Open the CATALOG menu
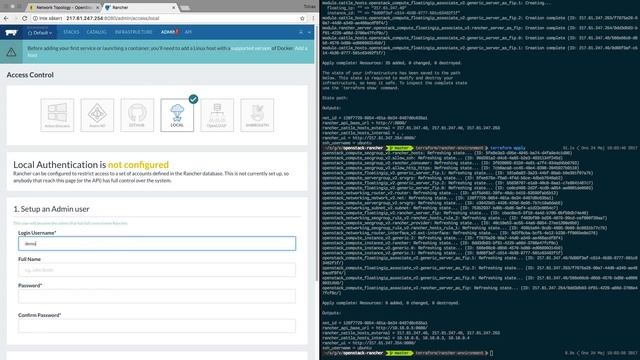 (x=96, y=32)
